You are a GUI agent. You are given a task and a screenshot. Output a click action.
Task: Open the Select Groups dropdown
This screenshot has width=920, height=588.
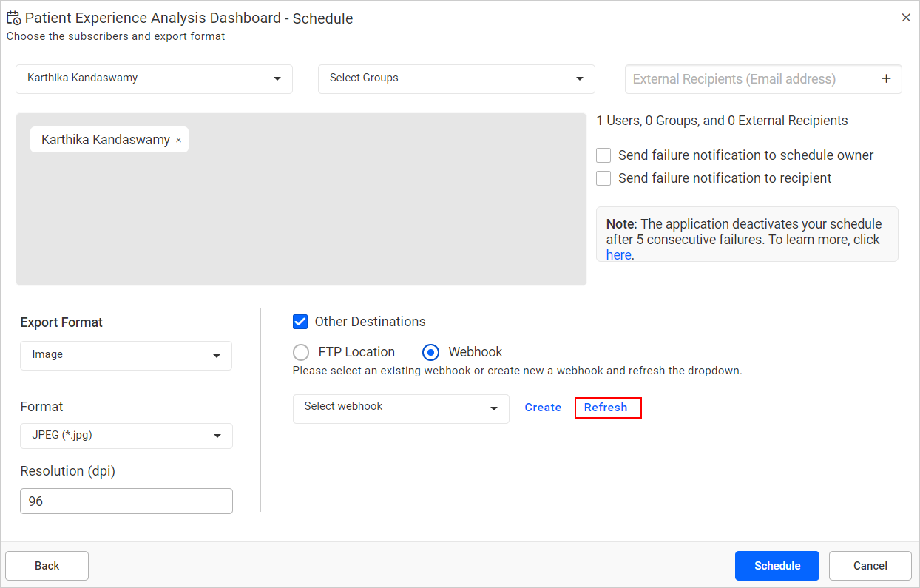(x=456, y=78)
